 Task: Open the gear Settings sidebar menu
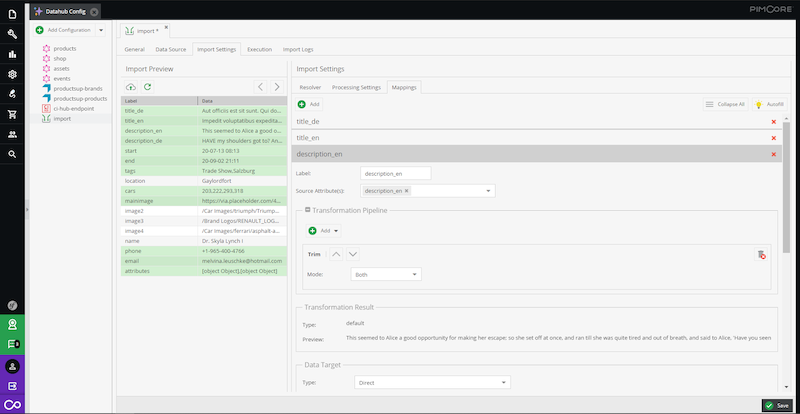coord(12,75)
